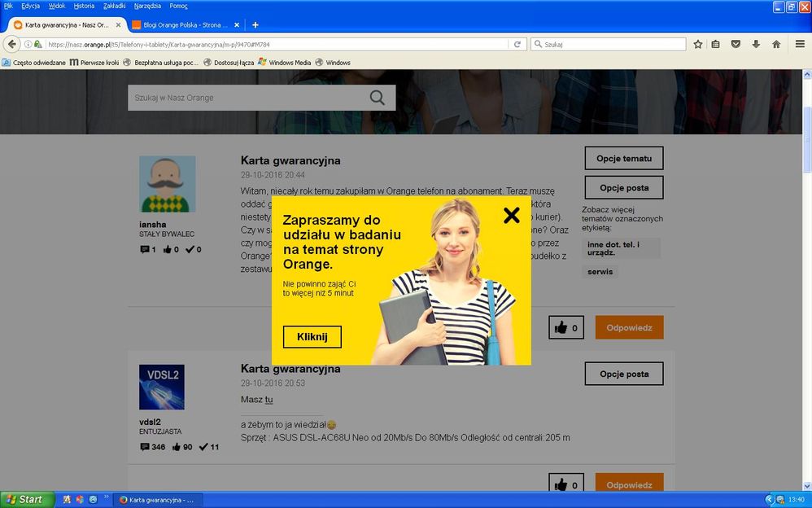Click the Windows Start button
Screen dimensions: 812x508
pyautogui.click(x=27, y=500)
